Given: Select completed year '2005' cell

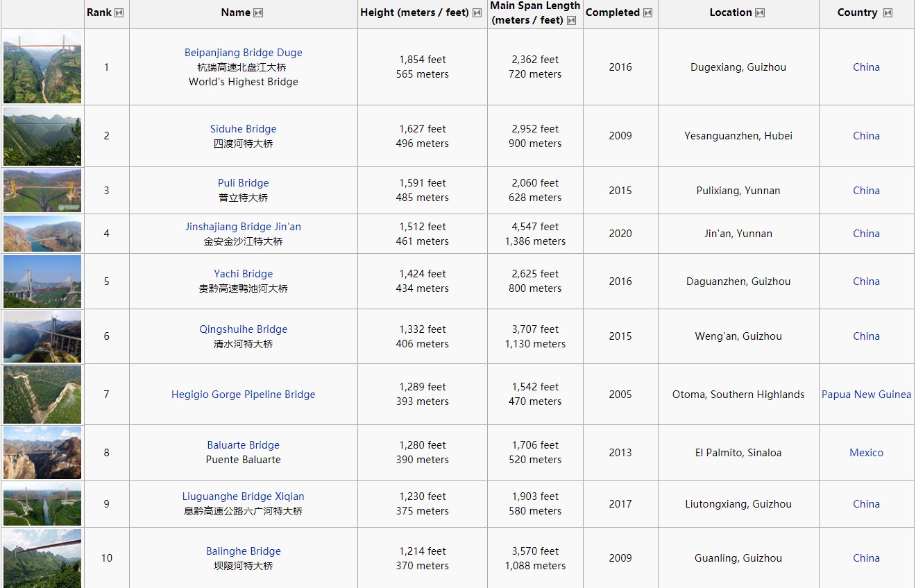Looking at the screenshot, I should click(620, 395).
